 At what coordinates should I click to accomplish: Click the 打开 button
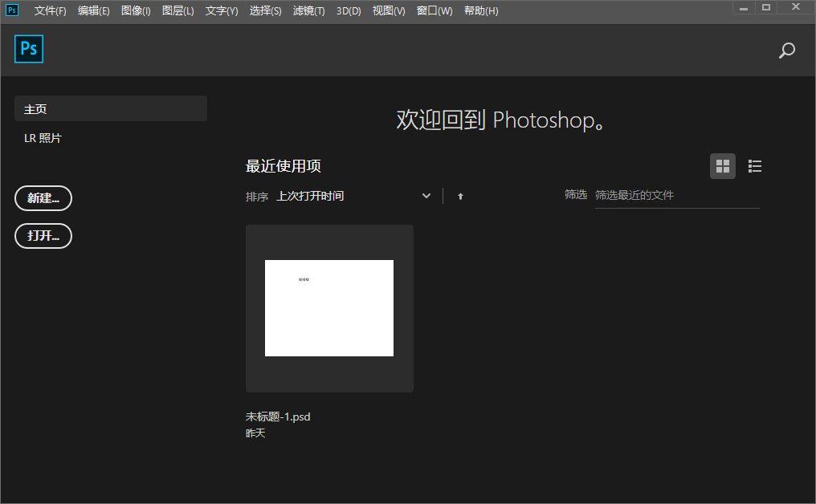click(43, 236)
